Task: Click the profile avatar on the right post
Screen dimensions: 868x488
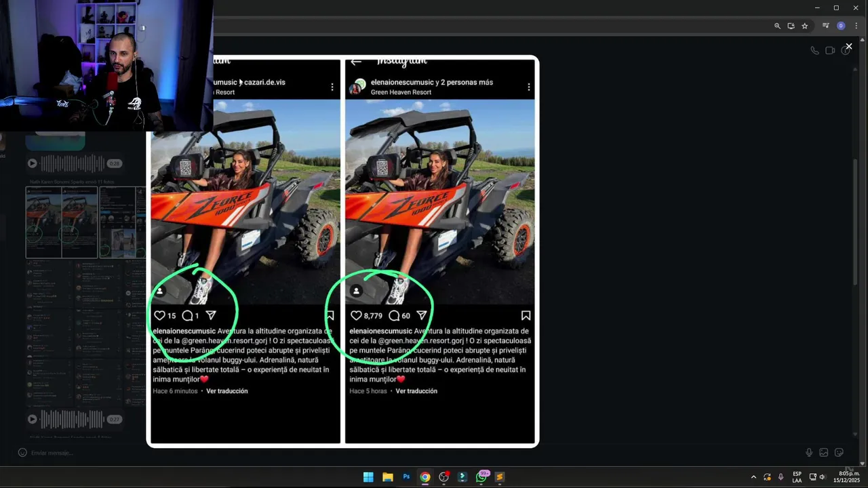Action: 357,87
